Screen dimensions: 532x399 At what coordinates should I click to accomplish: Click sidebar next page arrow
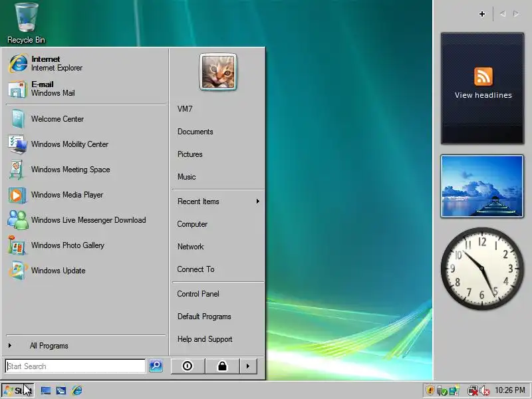pyautogui.click(x=516, y=14)
